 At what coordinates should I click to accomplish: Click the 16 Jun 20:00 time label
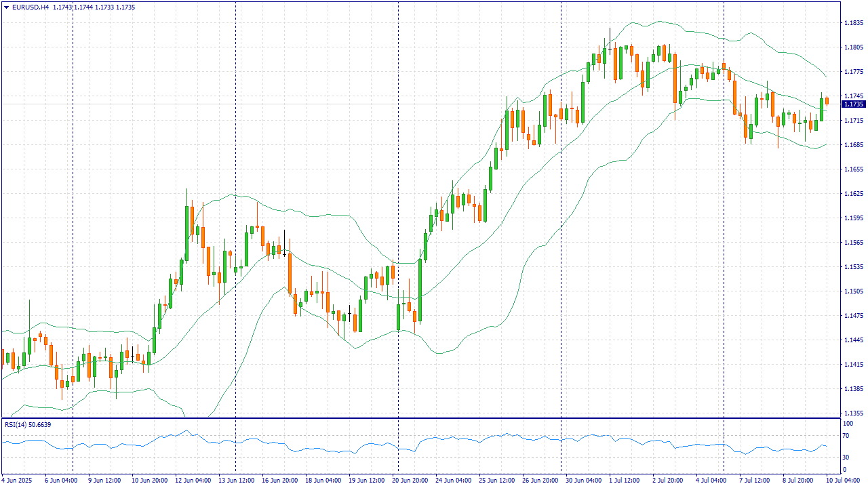click(x=279, y=481)
